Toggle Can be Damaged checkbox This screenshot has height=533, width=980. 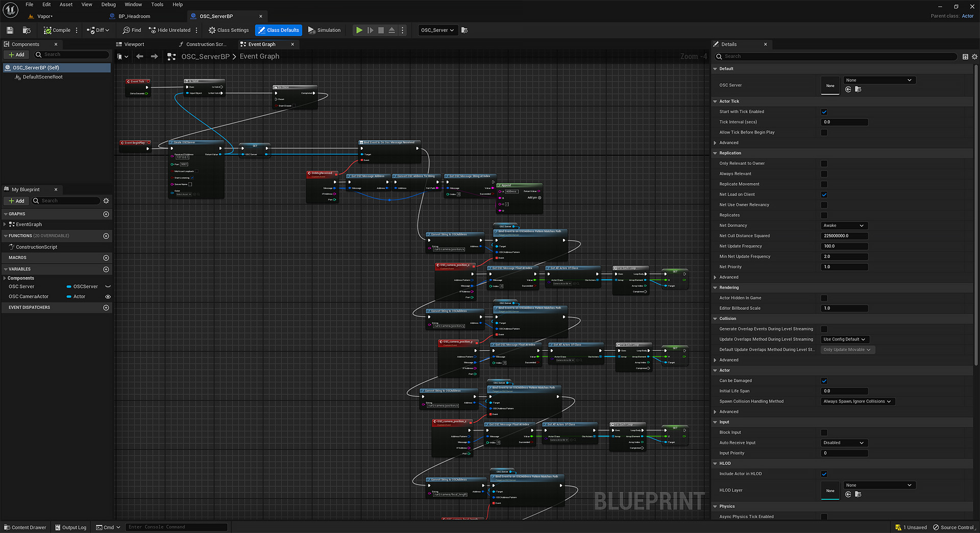tap(824, 381)
